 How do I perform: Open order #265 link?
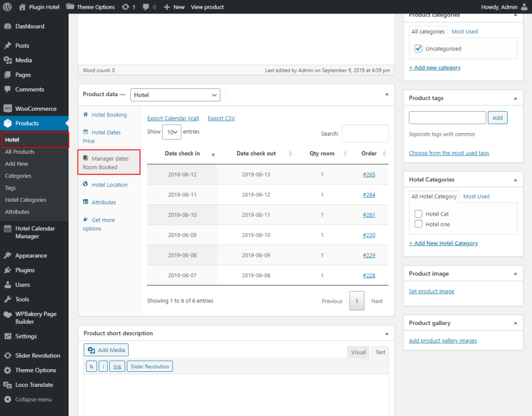point(369,175)
